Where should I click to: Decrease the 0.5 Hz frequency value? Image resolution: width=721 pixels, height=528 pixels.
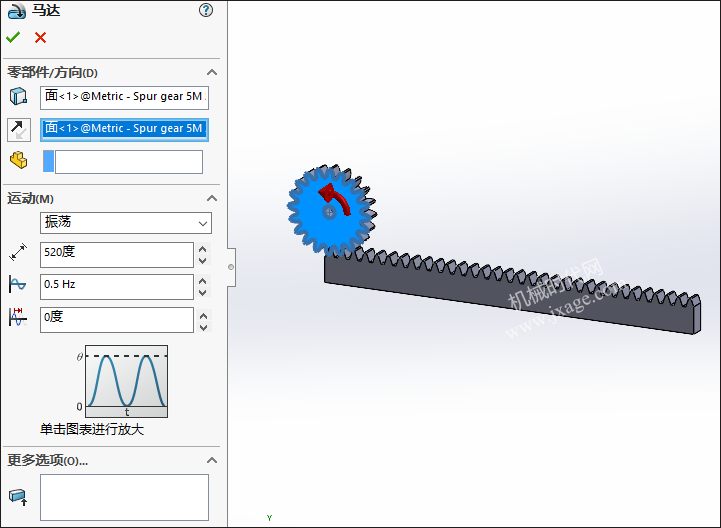tap(203, 293)
